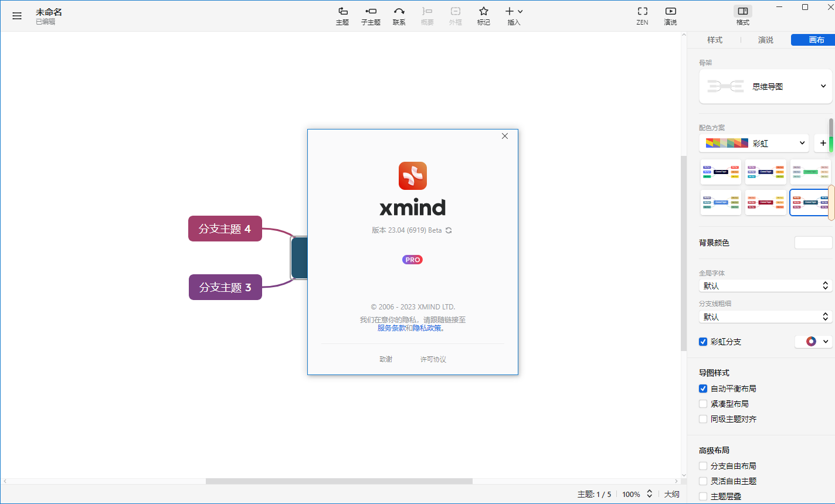Open the hamburger main menu
The width and height of the screenshot is (835, 504).
(17, 16)
